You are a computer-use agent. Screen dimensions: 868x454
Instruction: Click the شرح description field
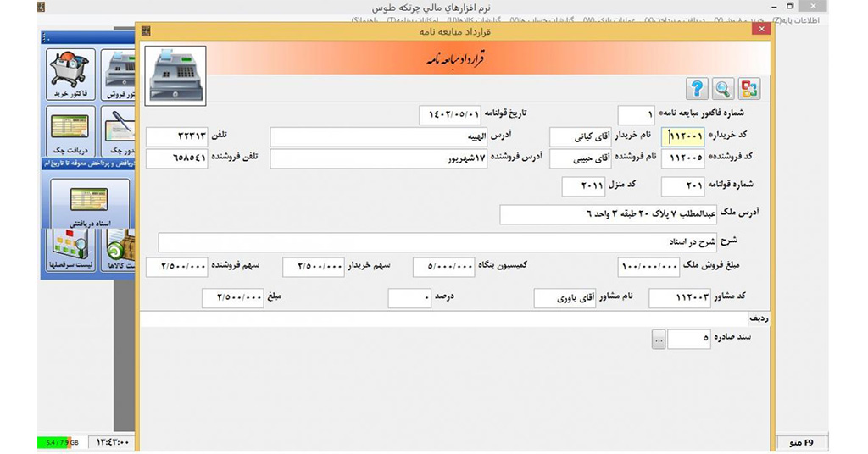tap(437, 242)
